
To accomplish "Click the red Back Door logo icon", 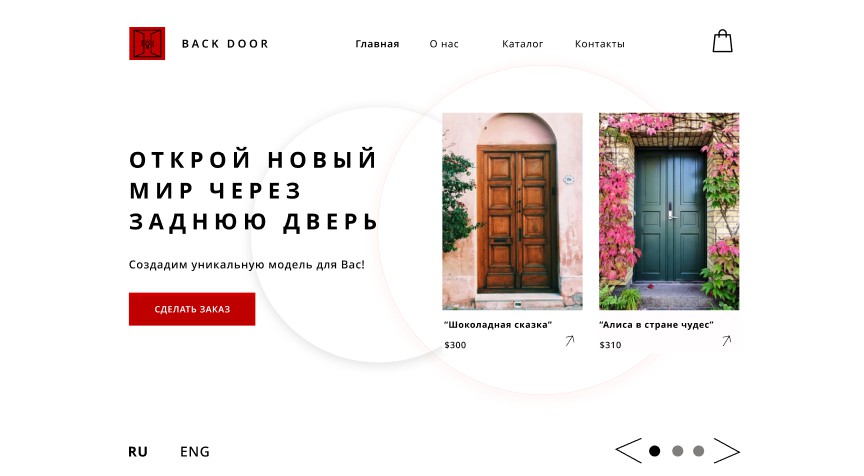I will click(x=147, y=44).
